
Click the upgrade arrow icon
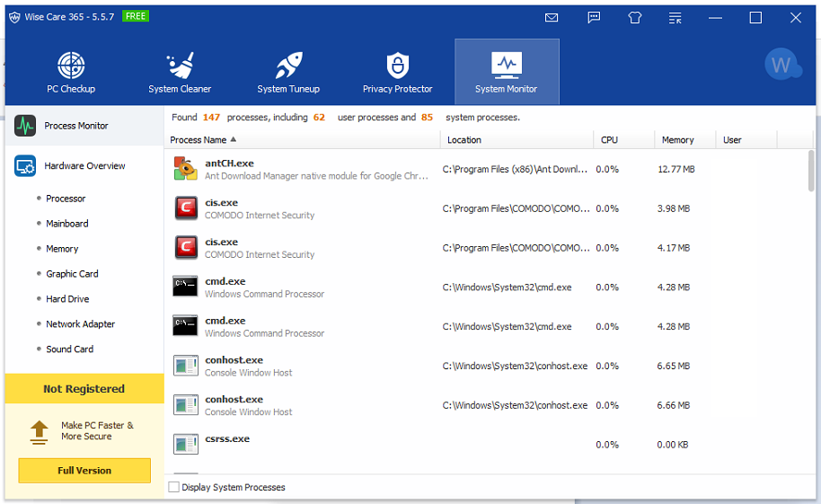[x=39, y=432]
